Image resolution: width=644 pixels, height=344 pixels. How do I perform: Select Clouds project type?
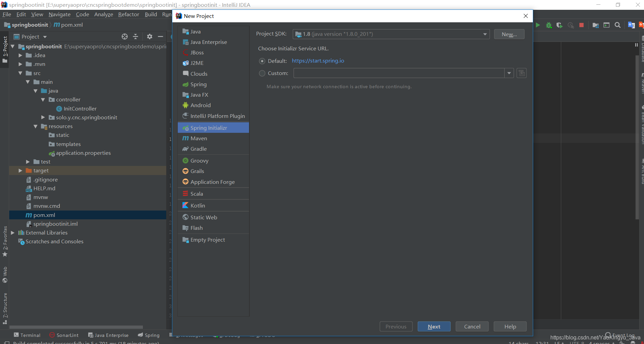click(213, 74)
